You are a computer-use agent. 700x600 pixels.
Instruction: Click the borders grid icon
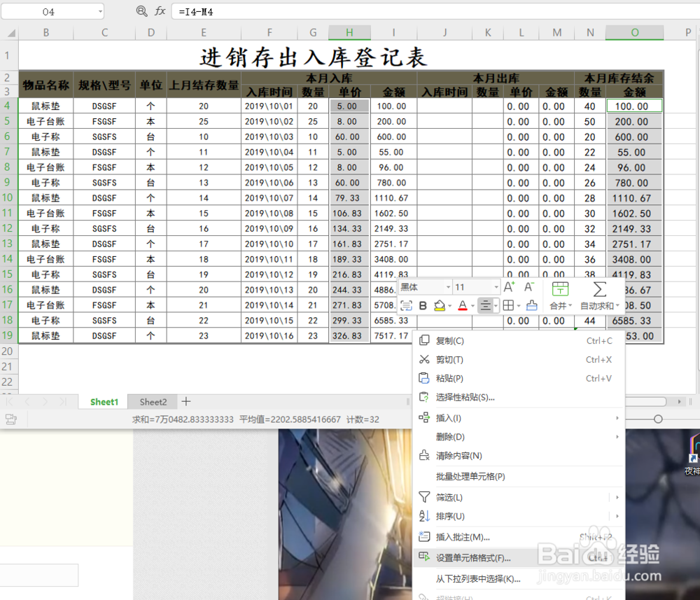pos(508,305)
